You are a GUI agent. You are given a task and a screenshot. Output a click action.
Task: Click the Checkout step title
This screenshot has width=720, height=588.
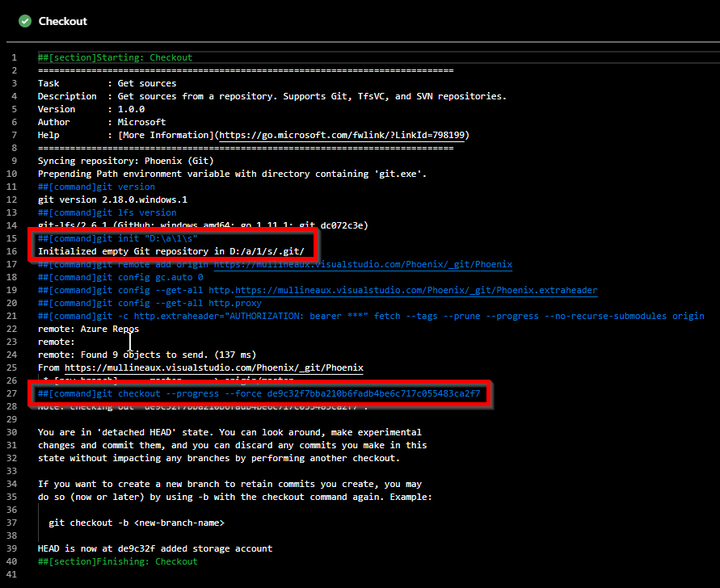click(63, 21)
